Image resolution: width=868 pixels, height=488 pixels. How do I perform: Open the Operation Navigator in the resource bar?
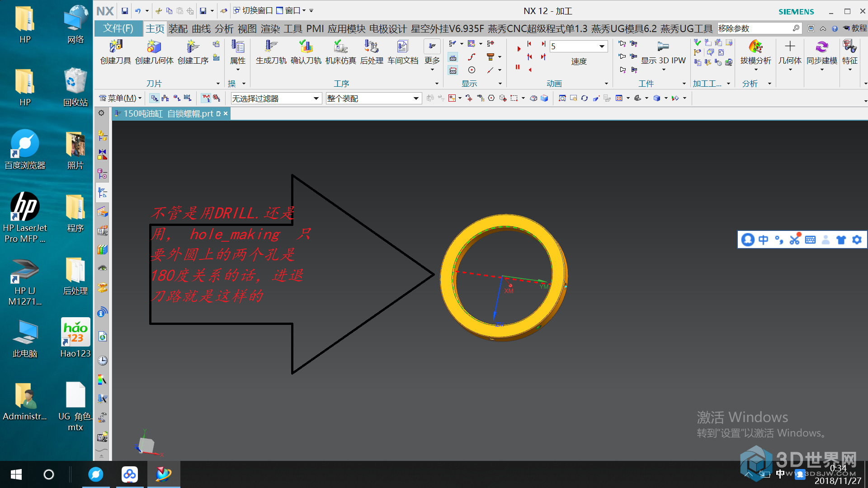tap(103, 193)
